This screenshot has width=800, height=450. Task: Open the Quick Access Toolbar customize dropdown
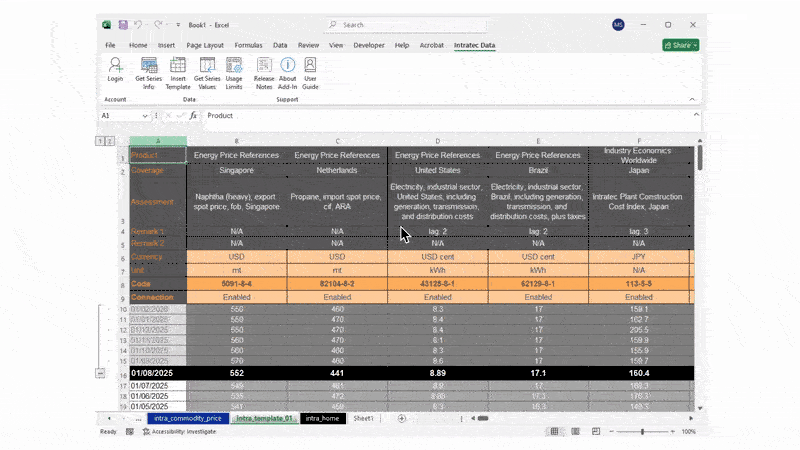point(178,24)
